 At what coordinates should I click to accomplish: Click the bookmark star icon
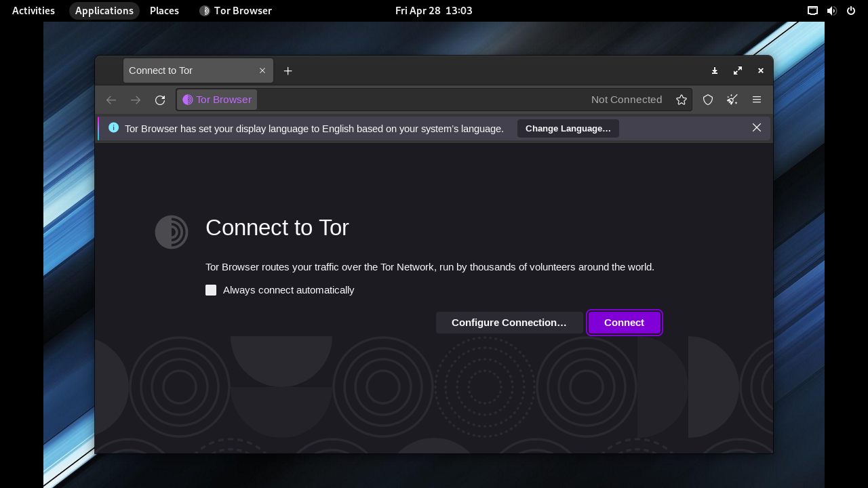coord(682,100)
